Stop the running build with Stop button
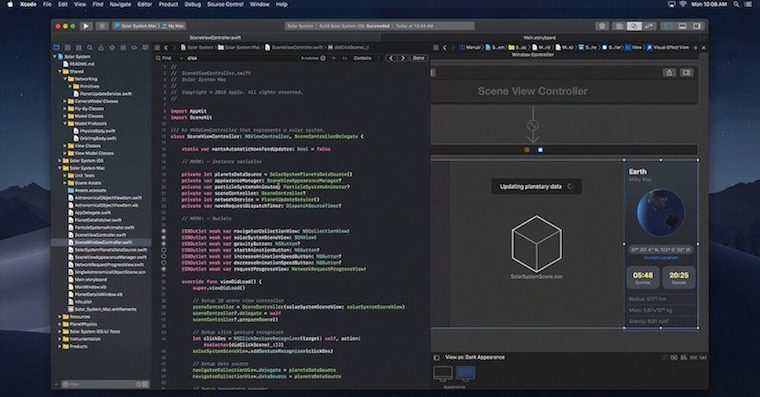 pyautogui.click(x=102, y=26)
